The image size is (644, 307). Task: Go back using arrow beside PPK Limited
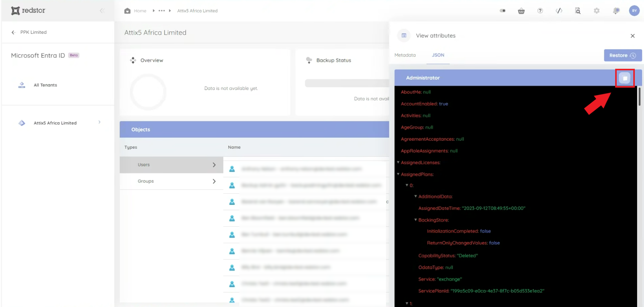(x=13, y=32)
